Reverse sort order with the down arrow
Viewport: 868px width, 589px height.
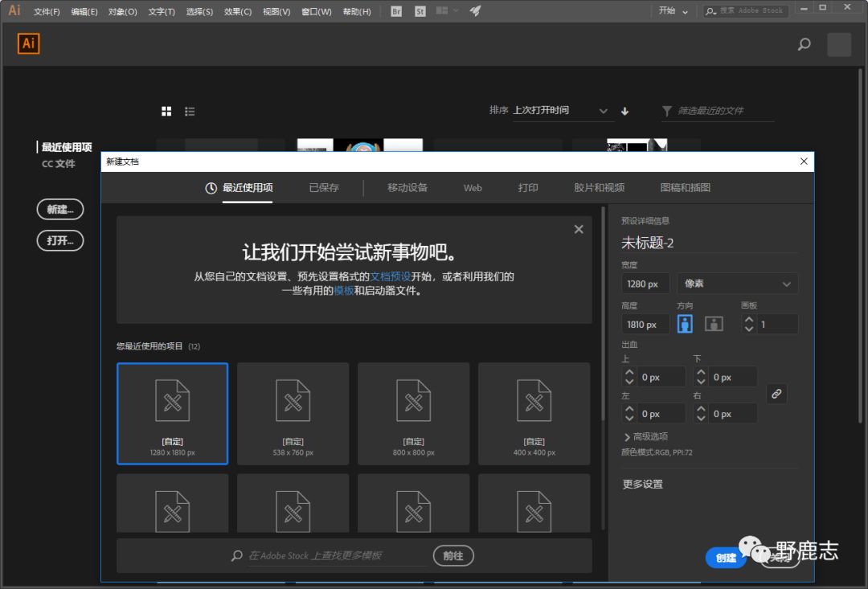point(625,111)
